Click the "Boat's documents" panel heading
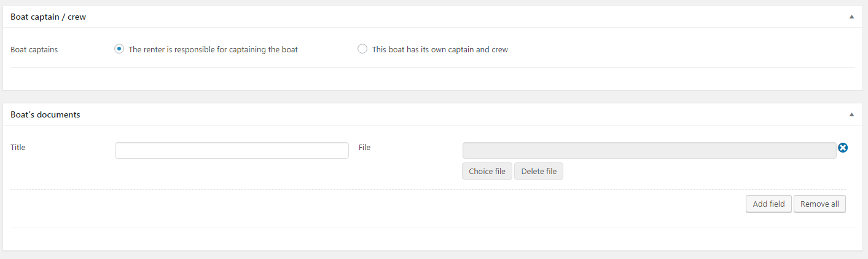Viewport: 868px width, 259px height. (x=45, y=114)
